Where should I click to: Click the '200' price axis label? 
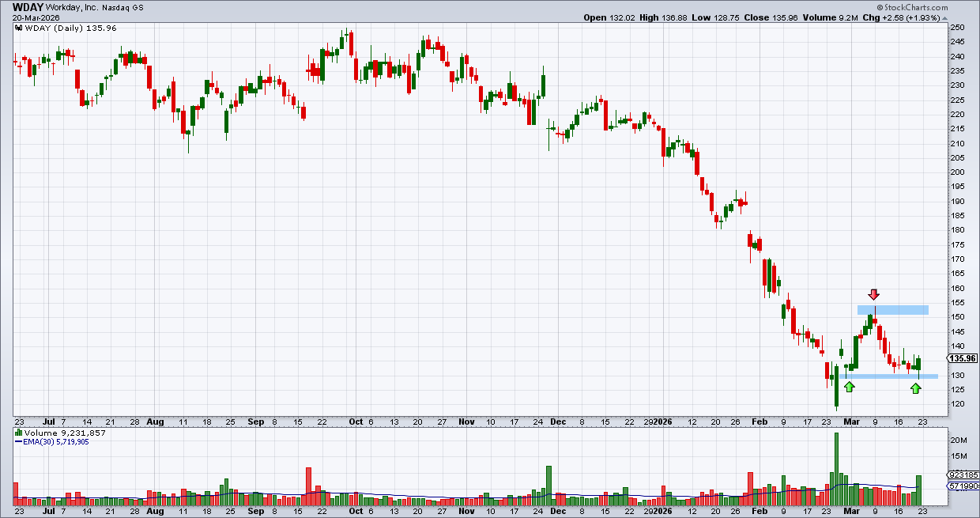tap(956, 172)
